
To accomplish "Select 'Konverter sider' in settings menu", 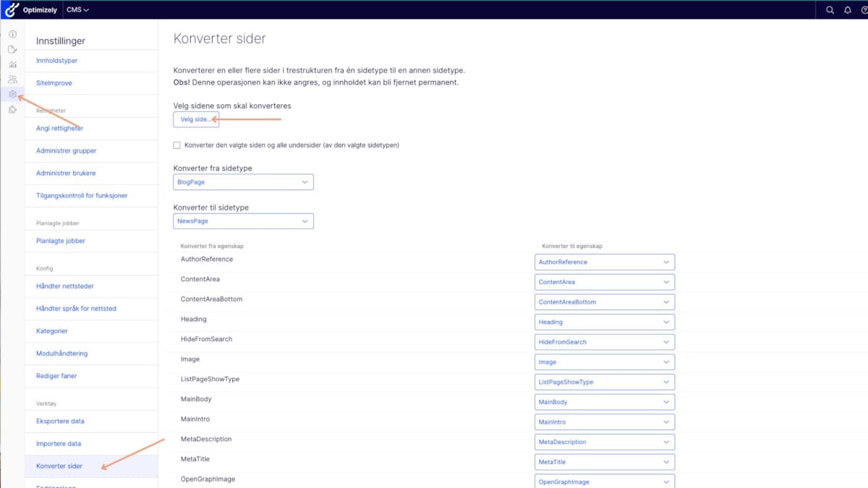I will coord(59,466).
